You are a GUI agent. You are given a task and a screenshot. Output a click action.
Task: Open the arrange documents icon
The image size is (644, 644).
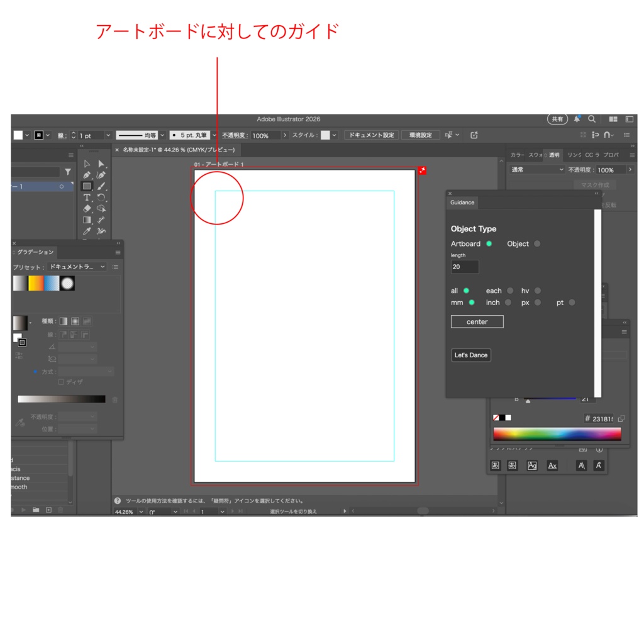613,119
